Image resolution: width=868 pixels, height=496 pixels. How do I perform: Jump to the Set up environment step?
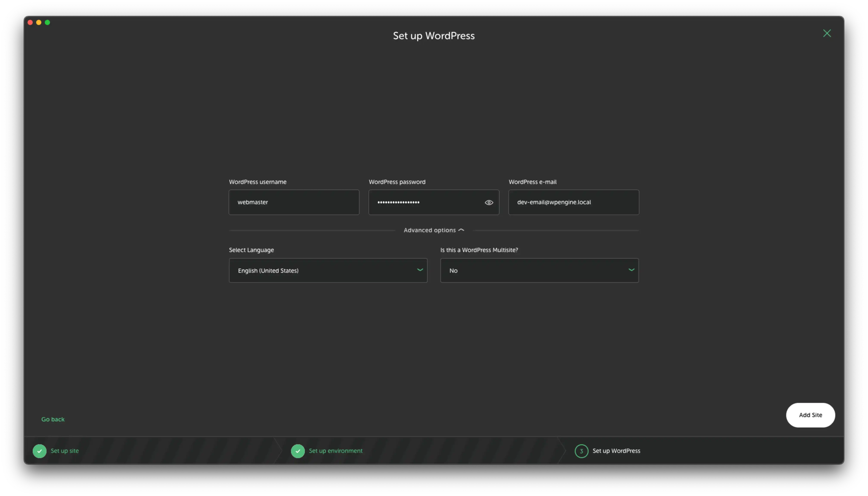[x=335, y=451]
